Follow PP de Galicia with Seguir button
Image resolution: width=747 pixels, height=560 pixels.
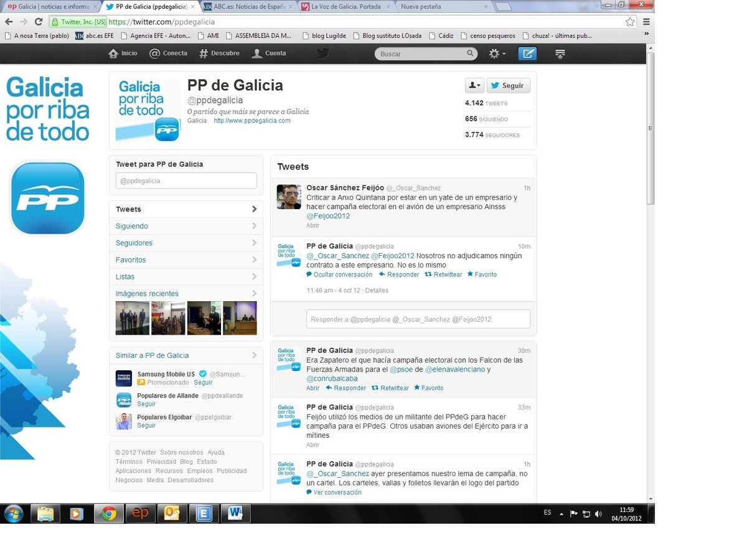[x=508, y=86]
